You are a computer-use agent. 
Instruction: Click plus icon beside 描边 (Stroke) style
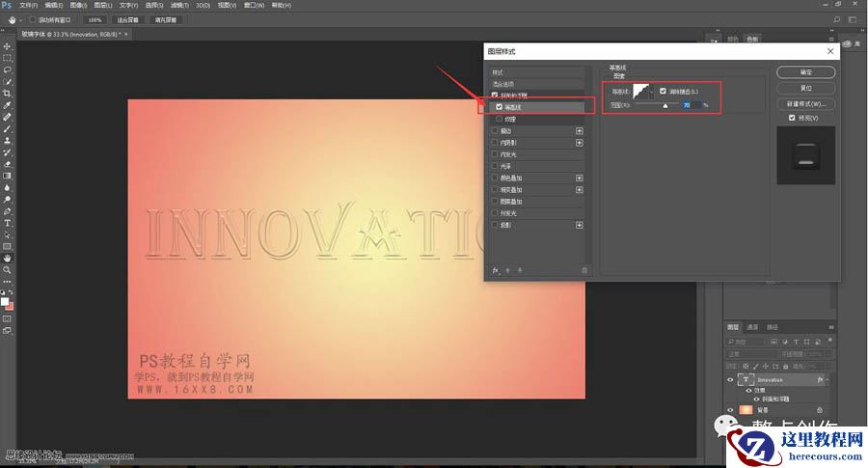click(580, 130)
